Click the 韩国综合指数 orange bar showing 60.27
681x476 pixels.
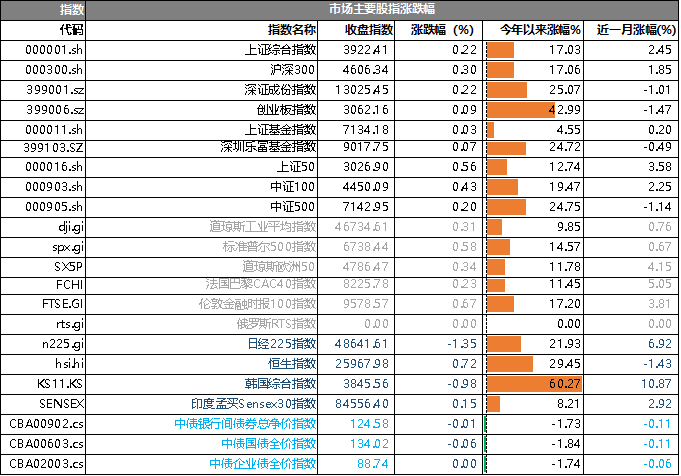click(x=533, y=383)
